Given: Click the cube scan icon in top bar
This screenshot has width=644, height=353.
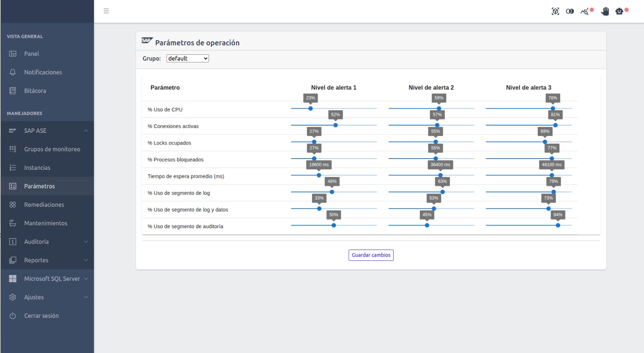Looking at the screenshot, I should 555,11.
